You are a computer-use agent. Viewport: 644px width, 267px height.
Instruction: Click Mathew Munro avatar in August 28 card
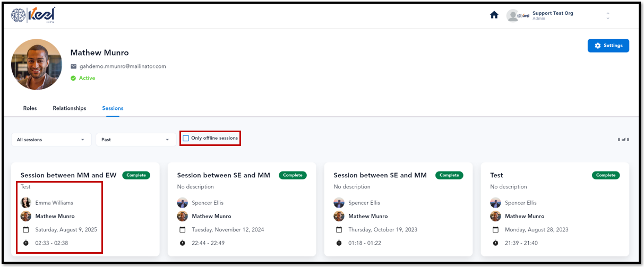click(x=496, y=216)
